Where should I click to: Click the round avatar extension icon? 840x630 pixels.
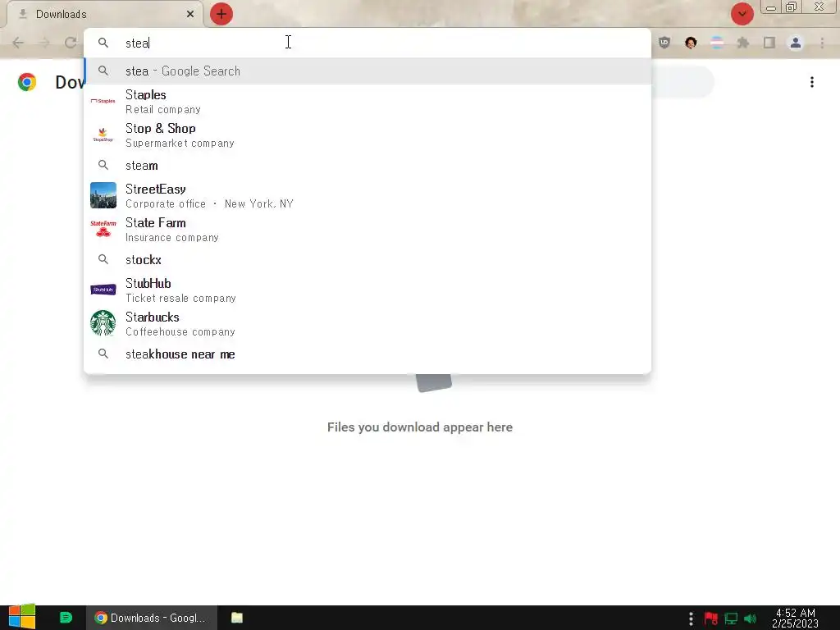691,43
